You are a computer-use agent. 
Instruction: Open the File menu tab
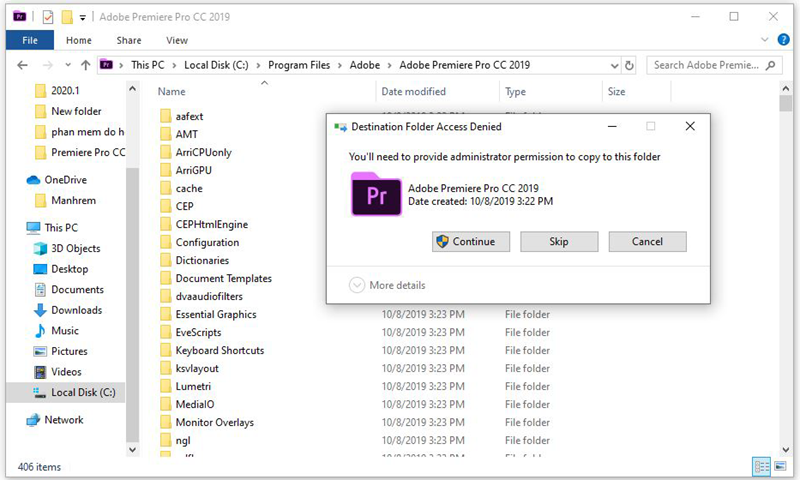[x=29, y=40]
